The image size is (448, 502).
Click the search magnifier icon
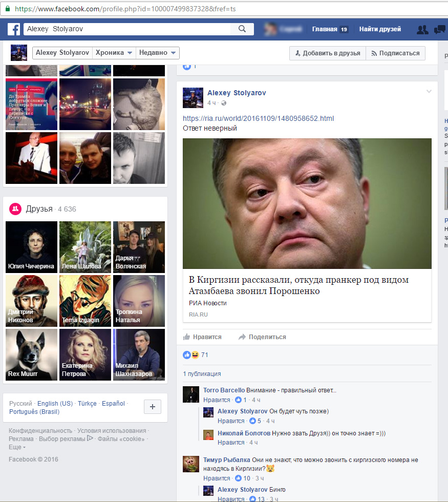[242, 29]
